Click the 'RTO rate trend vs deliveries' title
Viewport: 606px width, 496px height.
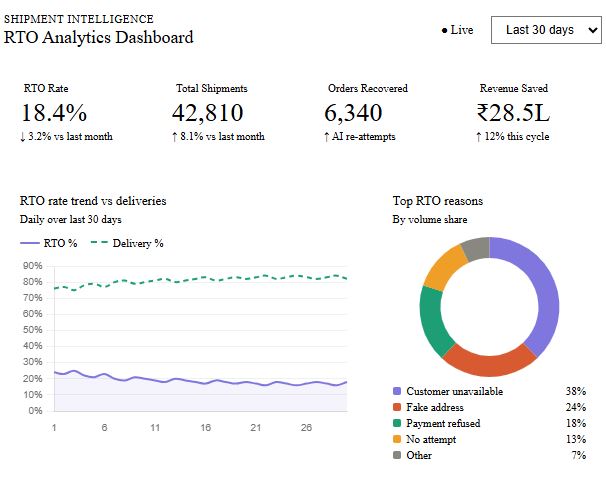click(93, 201)
